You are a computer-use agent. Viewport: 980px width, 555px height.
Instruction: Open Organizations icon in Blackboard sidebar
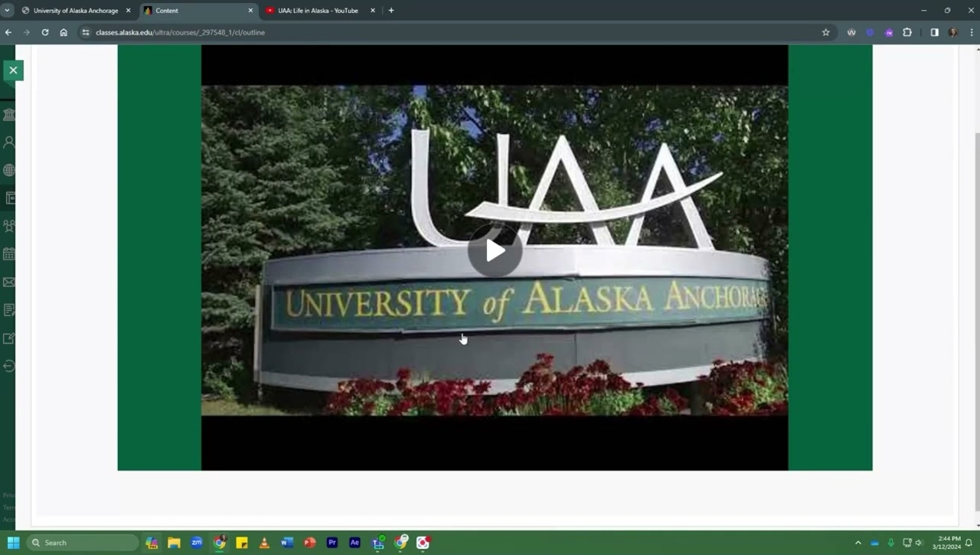pyautogui.click(x=9, y=227)
